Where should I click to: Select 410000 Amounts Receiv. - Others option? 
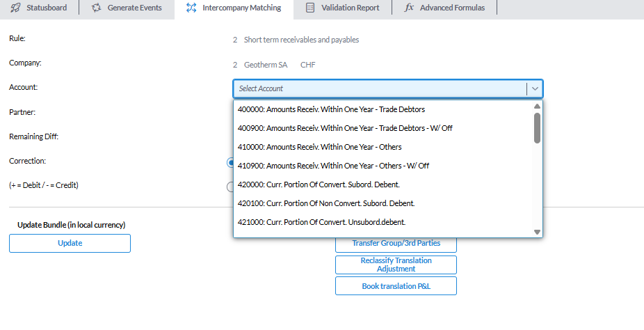[319, 147]
